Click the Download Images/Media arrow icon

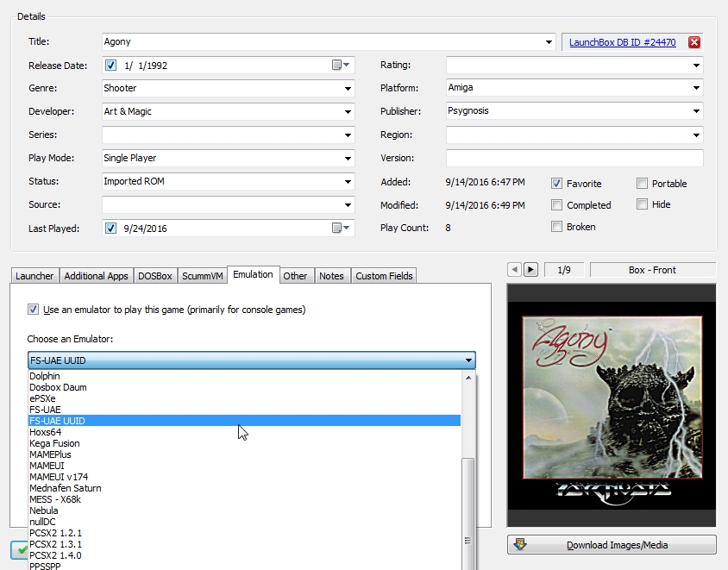(520, 545)
